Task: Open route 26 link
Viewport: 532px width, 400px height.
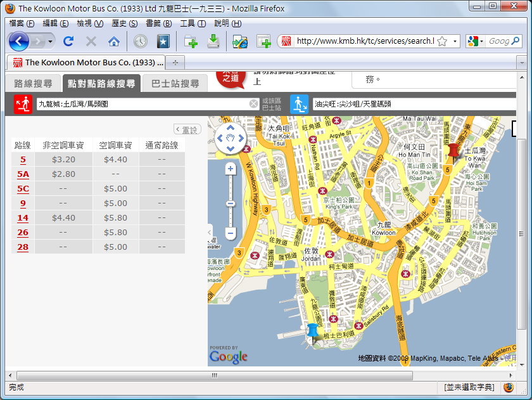Action: point(23,233)
